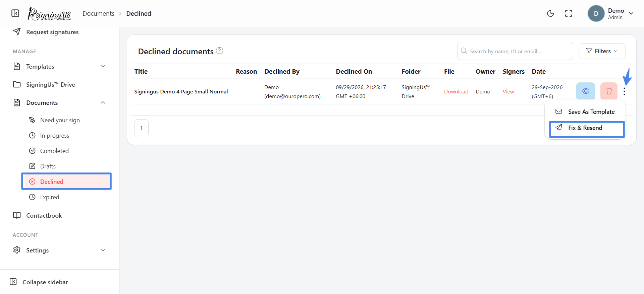Click the Request signatures paper-plane icon
Screen dimensions: 644x294
point(17,32)
